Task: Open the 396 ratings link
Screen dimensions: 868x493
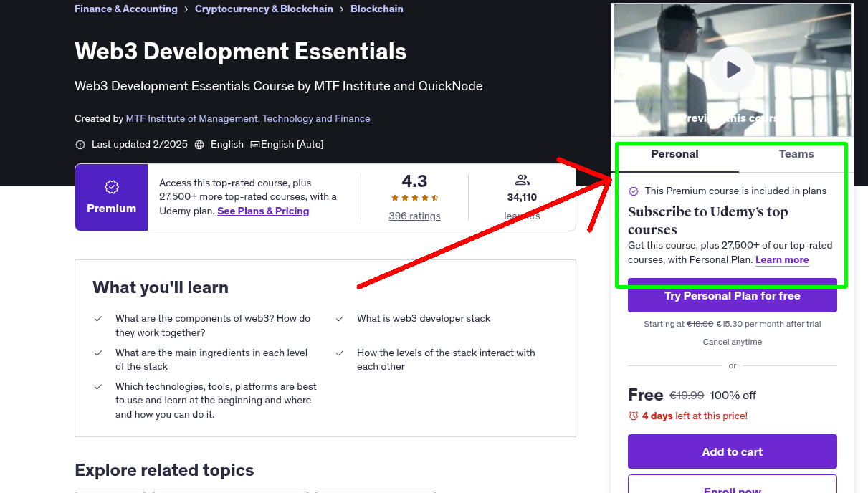Action: [414, 216]
